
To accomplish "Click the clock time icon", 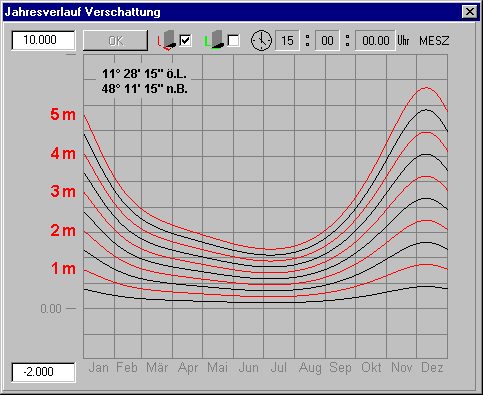I will (261, 41).
